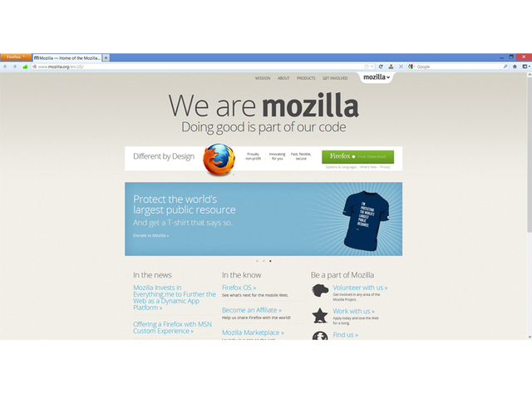Open the orange Firefox menu button
Viewport: 532px width, 399px height.
(x=16, y=57)
